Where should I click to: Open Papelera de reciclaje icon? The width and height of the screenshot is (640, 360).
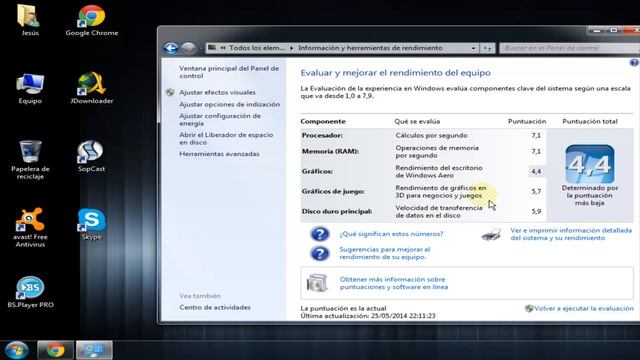click(x=30, y=160)
